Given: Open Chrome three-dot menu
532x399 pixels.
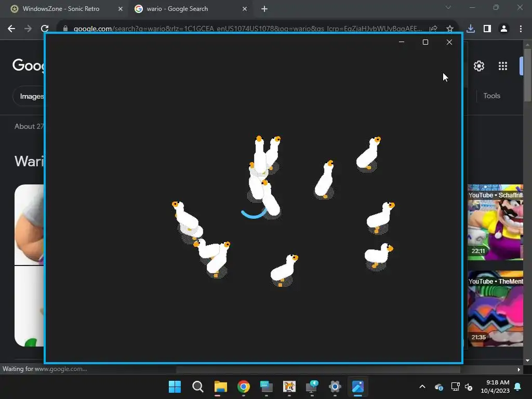Looking at the screenshot, I should [521, 29].
